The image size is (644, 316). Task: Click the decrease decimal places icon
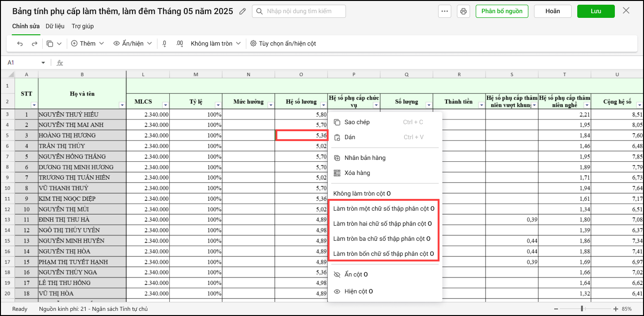click(x=165, y=44)
